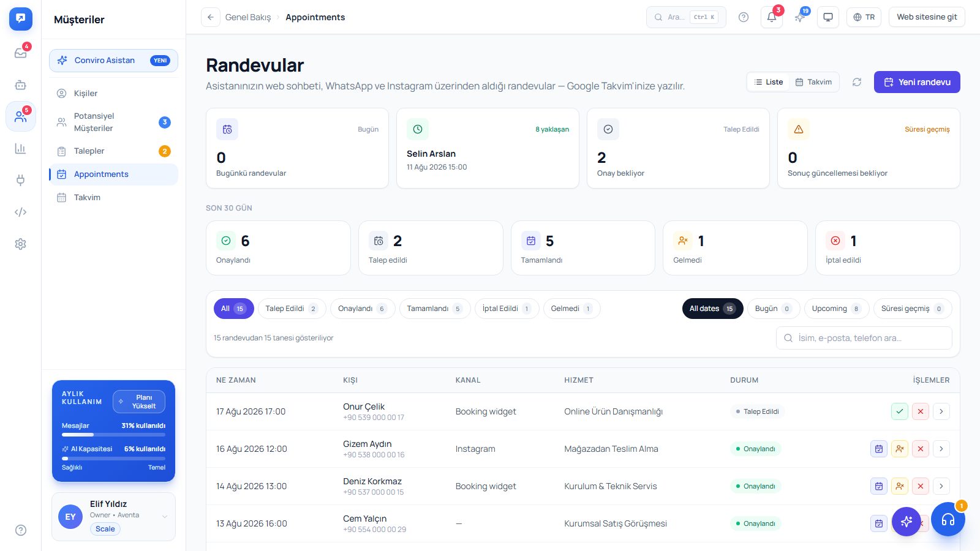Open the bot icon in left rail
This screenshot has height=551, width=980.
(20, 85)
